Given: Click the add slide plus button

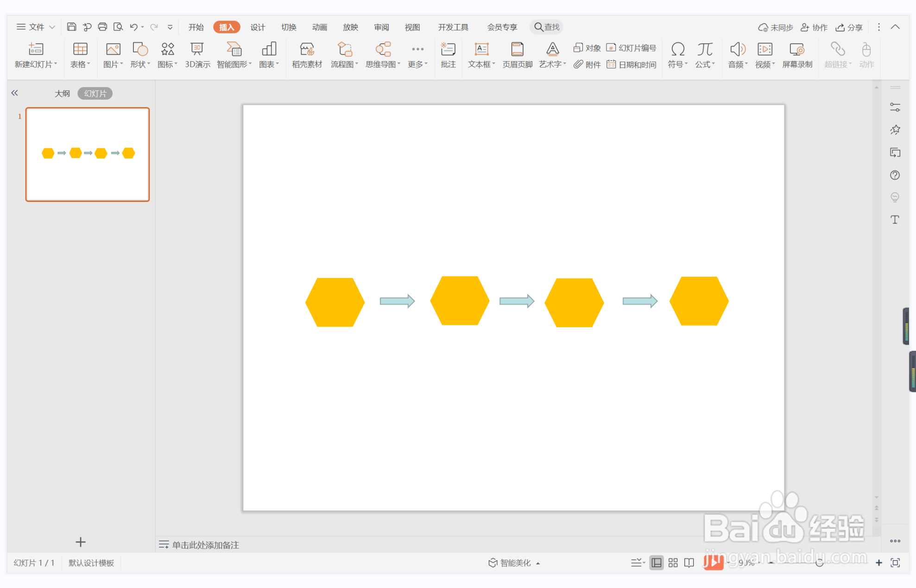Looking at the screenshot, I should (x=81, y=542).
